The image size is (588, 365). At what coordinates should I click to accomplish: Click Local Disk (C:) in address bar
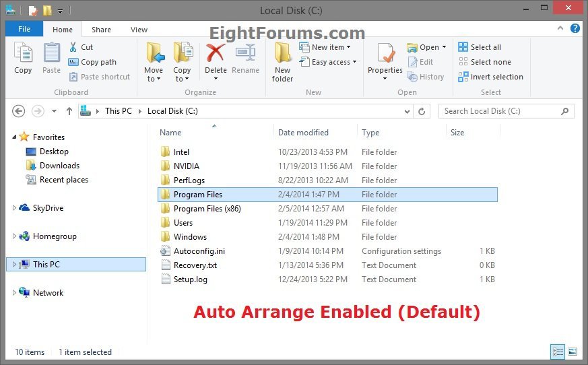172,111
